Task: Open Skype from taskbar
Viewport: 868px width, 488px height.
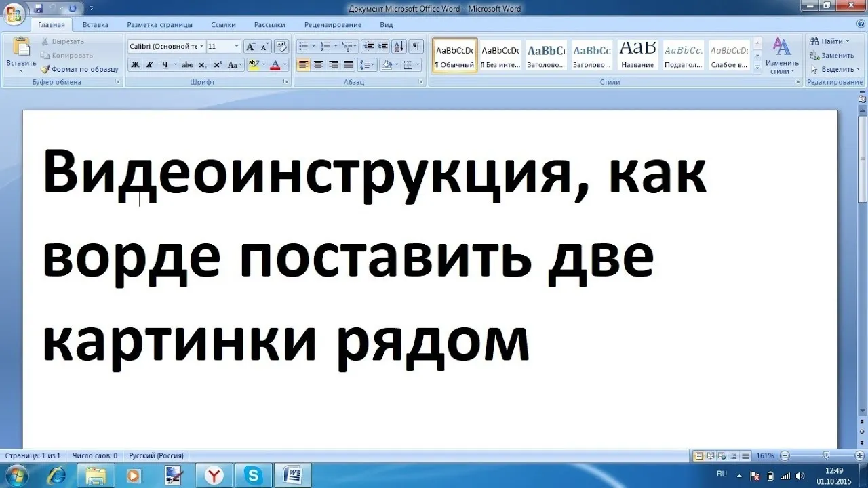Action: [x=254, y=475]
